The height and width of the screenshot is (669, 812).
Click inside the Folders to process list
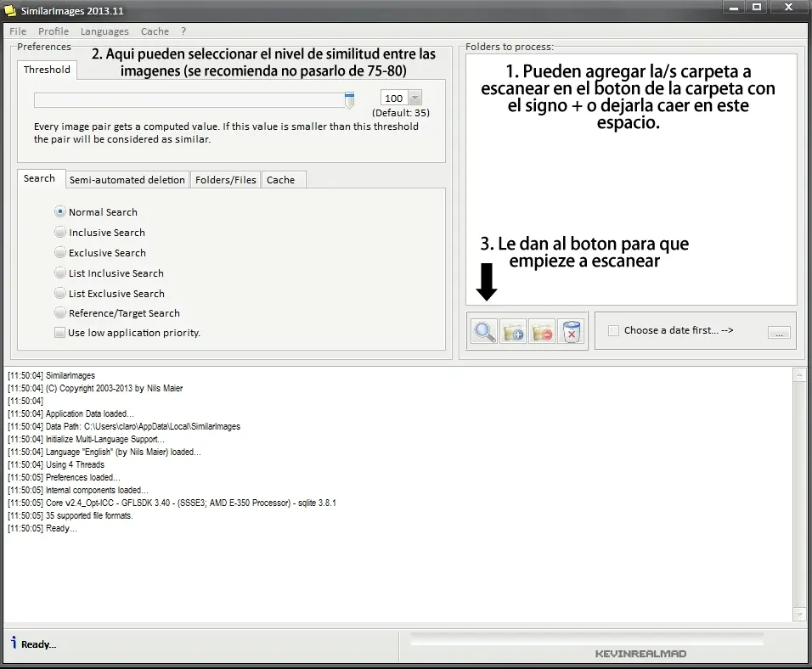pos(631,180)
